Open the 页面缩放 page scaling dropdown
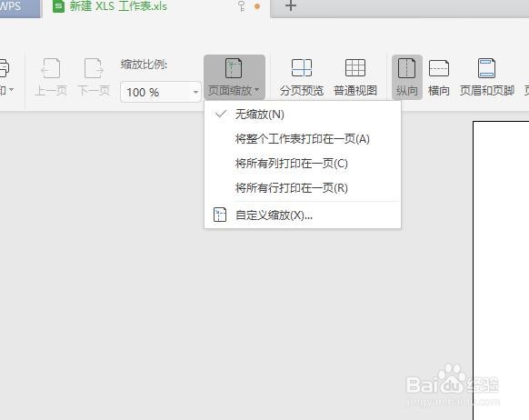 [x=235, y=77]
